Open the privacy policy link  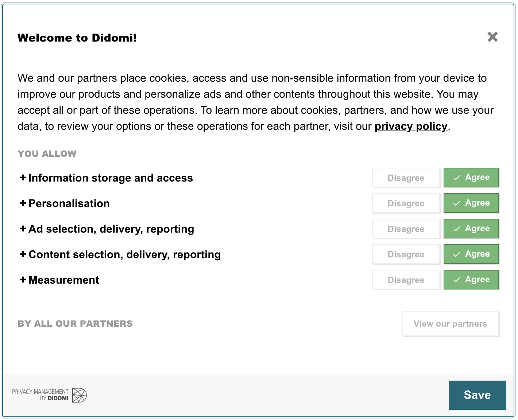pos(411,126)
